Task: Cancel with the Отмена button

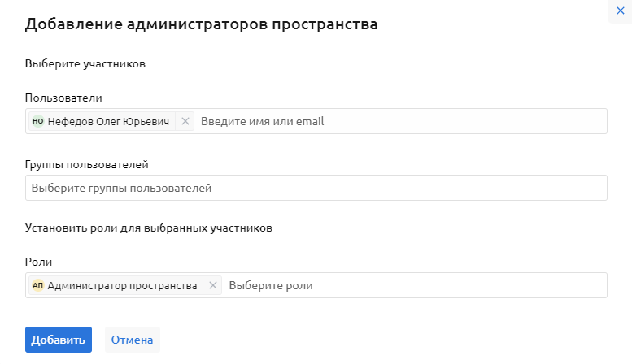Action: click(x=132, y=340)
